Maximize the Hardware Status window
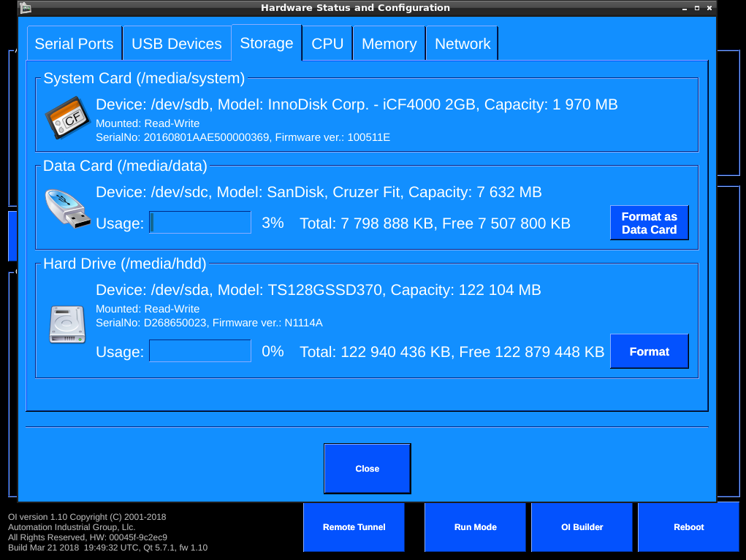The width and height of the screenshot is (746, 560). (697, 8)
